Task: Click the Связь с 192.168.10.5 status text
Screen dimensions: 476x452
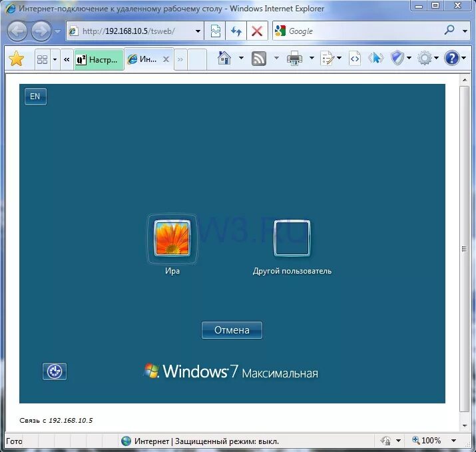Action: point(56,421)
